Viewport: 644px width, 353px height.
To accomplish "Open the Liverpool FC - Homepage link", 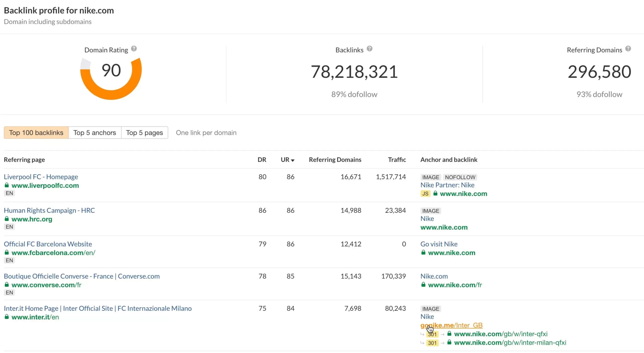I will click(41, 177).
